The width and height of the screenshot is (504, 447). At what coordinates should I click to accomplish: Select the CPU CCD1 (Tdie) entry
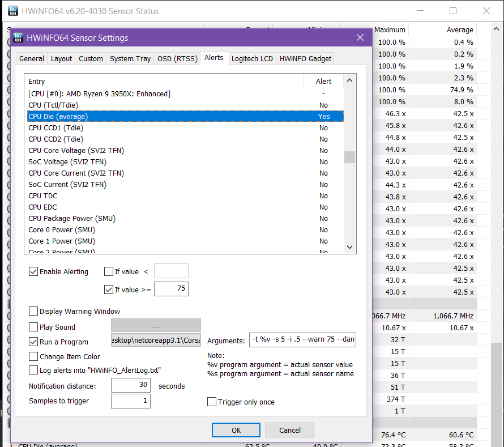click(186, 127)
